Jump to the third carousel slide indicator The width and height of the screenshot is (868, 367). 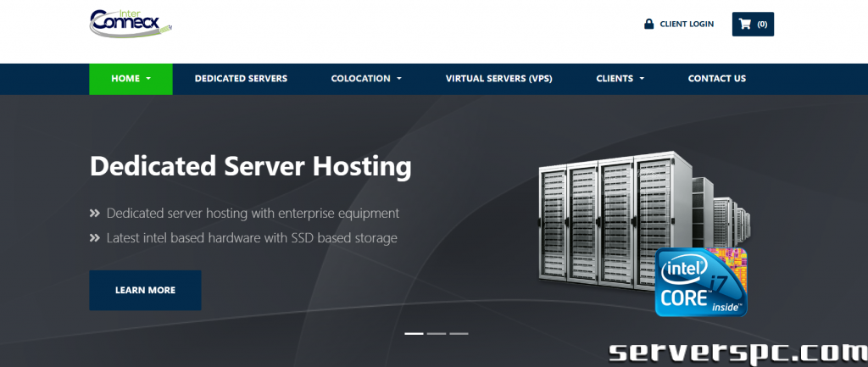pos(459,333)
